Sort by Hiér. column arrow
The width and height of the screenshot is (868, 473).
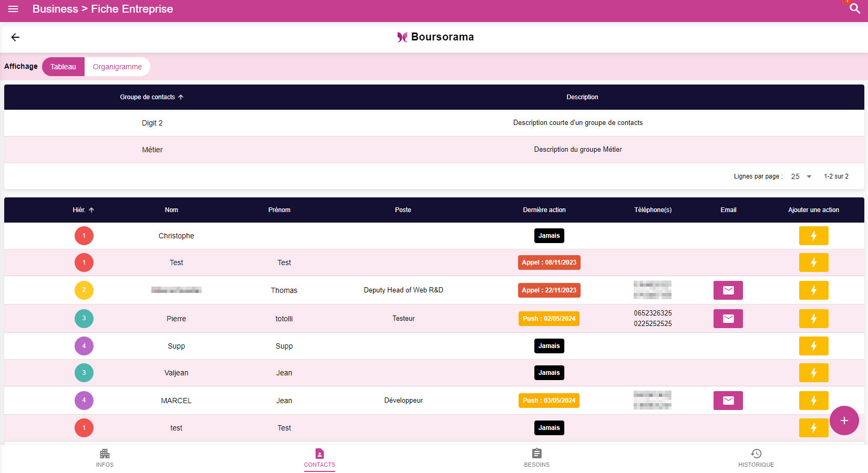click(91, 210)
